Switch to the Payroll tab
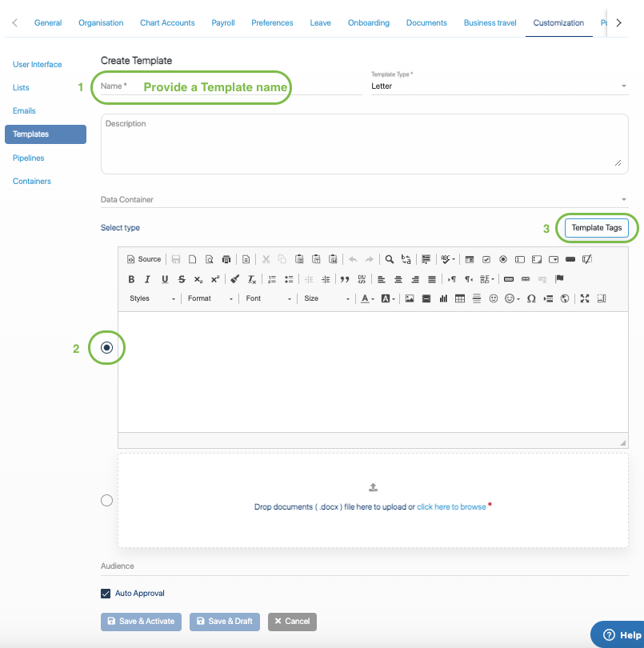The height and width of the screenshot is (648, 644). (x=223, y=22)
